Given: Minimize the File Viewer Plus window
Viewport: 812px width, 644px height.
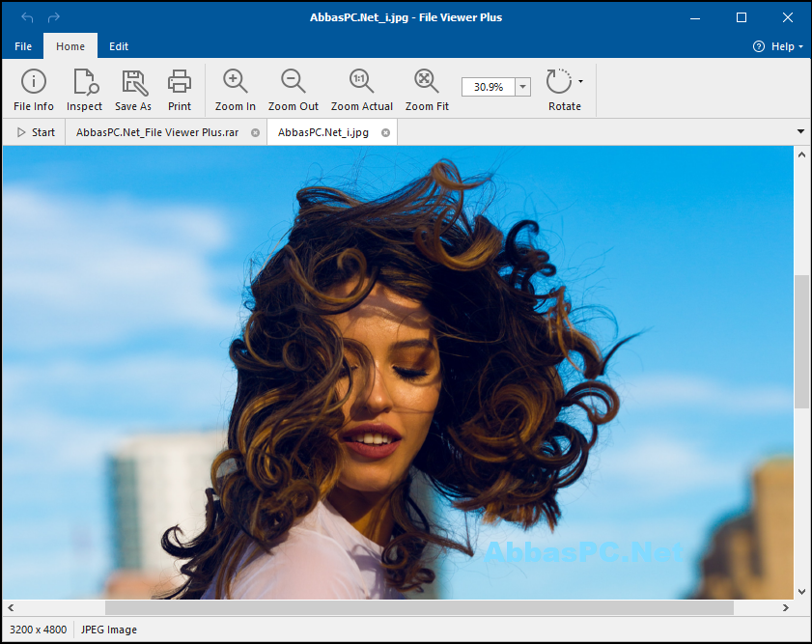Looking at the screenshot, I should click(695, 17).
